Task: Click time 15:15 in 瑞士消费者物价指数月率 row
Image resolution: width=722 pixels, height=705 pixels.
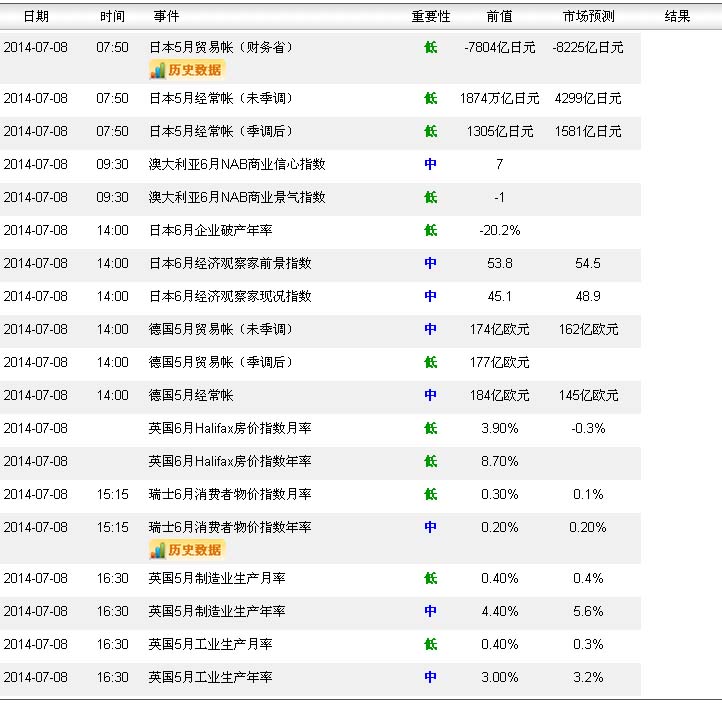Action: [x=112, y=494]
